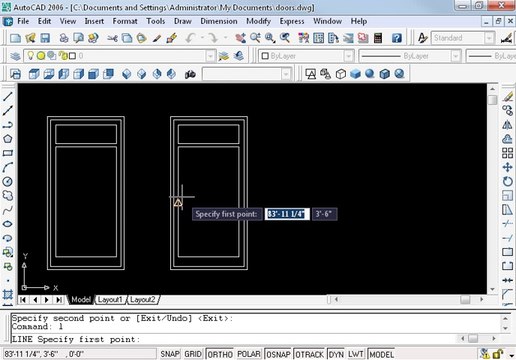Toggle DYN dynamic input
The image size is (516, 360).
(x=336, y=354)
